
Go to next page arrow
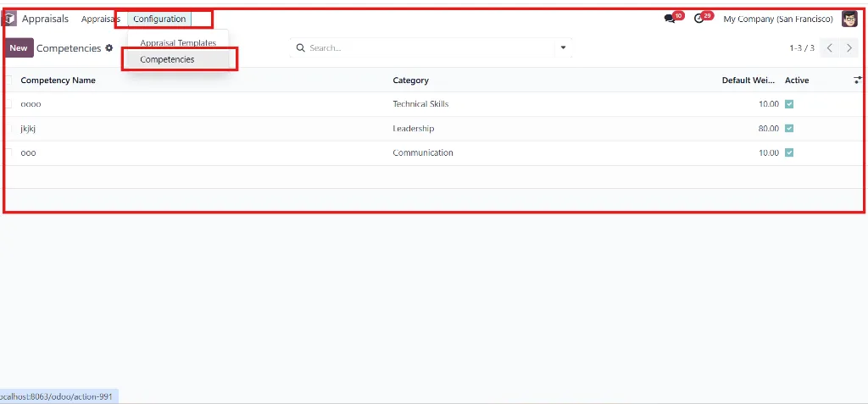click(849, 48)
